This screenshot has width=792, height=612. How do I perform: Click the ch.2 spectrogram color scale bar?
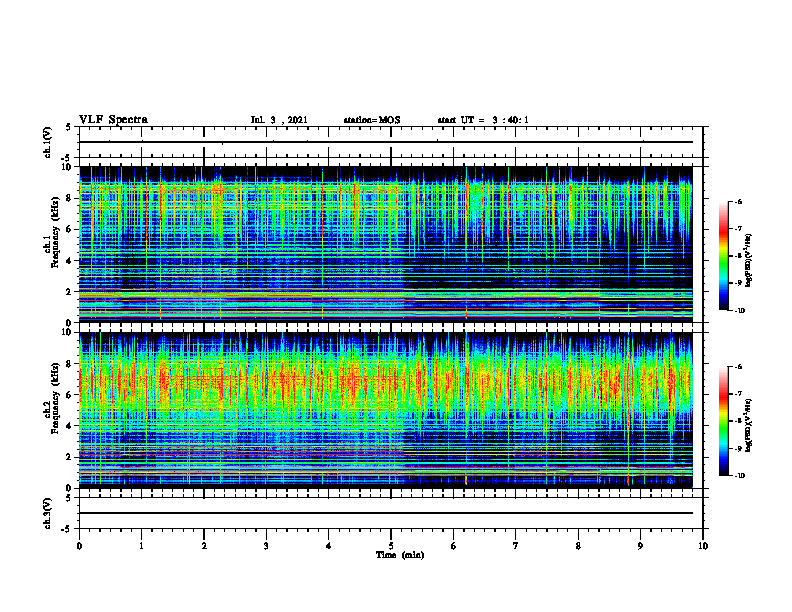pos(723,421)
